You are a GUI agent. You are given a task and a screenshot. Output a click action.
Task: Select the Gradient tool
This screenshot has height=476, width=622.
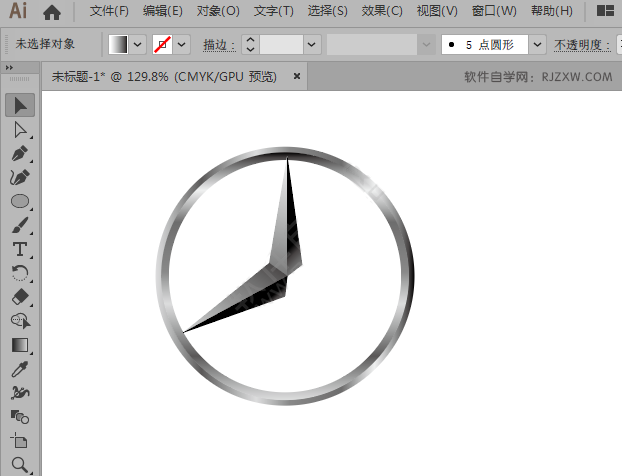click(x=20, y=345)
